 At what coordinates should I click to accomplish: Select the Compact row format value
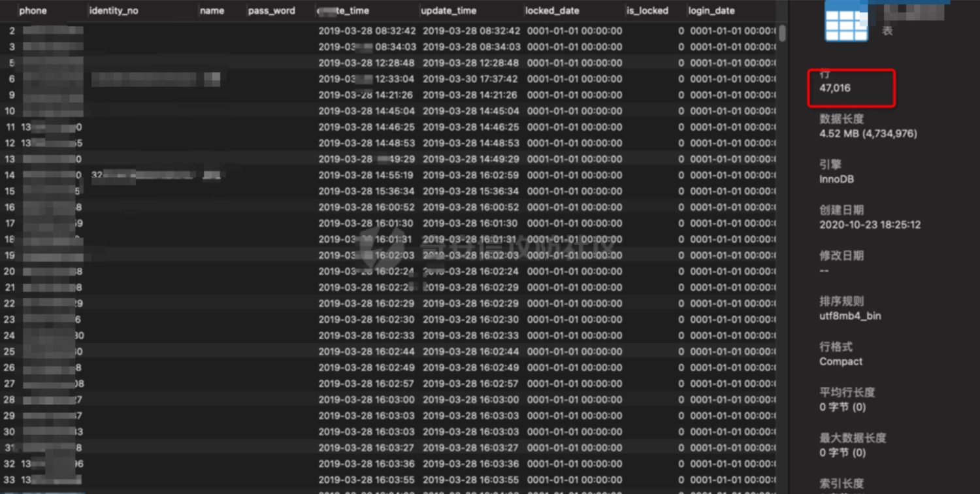pyautogui.click(x=841, y=361)
